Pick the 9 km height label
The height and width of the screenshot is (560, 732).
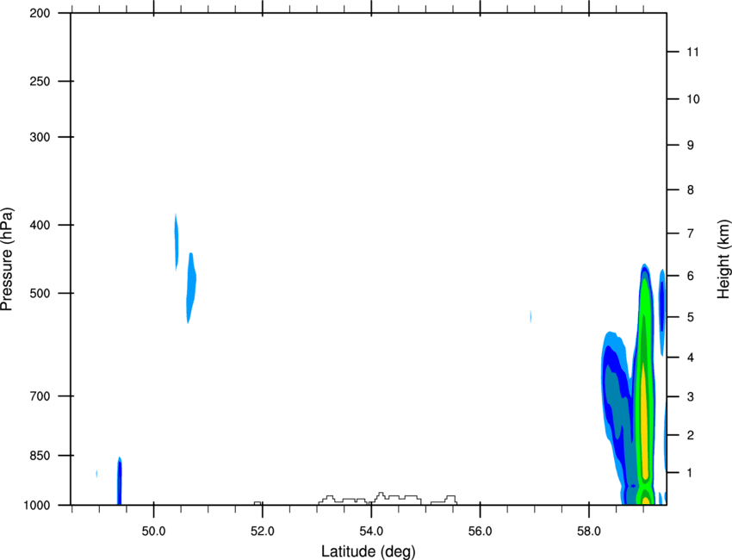(690, 146)
